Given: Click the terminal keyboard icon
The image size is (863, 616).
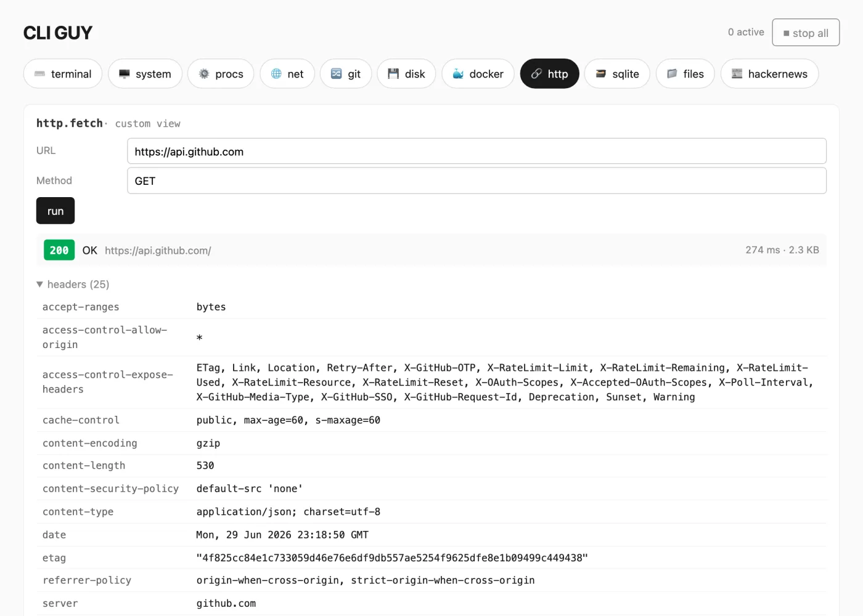Looking at the screenshot, I should (x=39, y=74).
